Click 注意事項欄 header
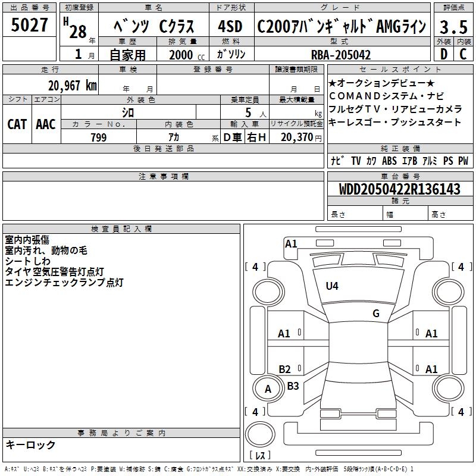 click(163, 176)
